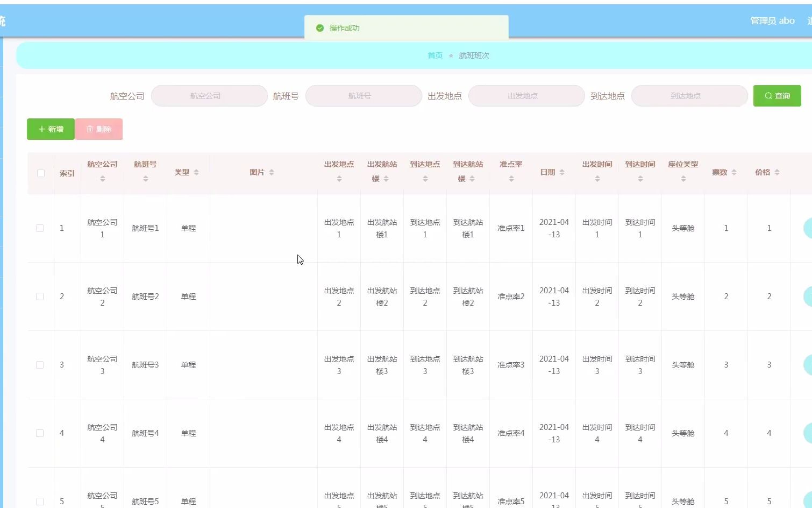
Task: Check the row 3 checkbox
Action: pyautogui.click(x=40, y=365)
